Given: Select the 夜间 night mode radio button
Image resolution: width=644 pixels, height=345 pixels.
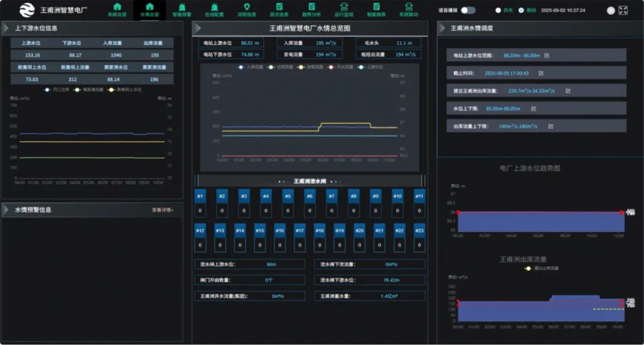Looking at the screenshot, I should pyautogui.click(x=521, y=10).
